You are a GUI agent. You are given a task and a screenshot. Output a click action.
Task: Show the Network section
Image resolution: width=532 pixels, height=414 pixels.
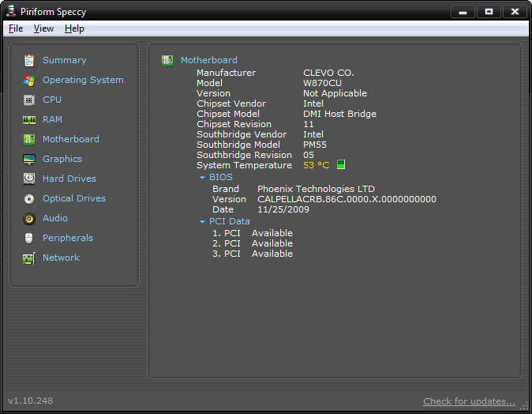click(x=62, y=258)
